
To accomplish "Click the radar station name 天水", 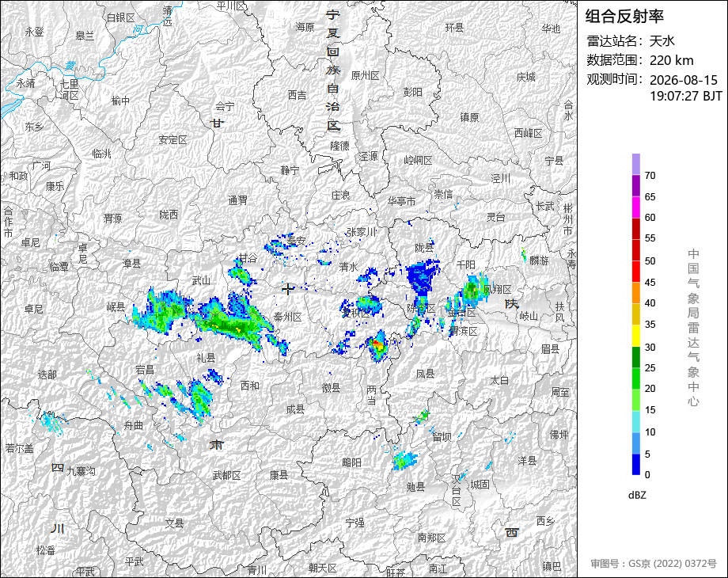I will coord(662,41).
